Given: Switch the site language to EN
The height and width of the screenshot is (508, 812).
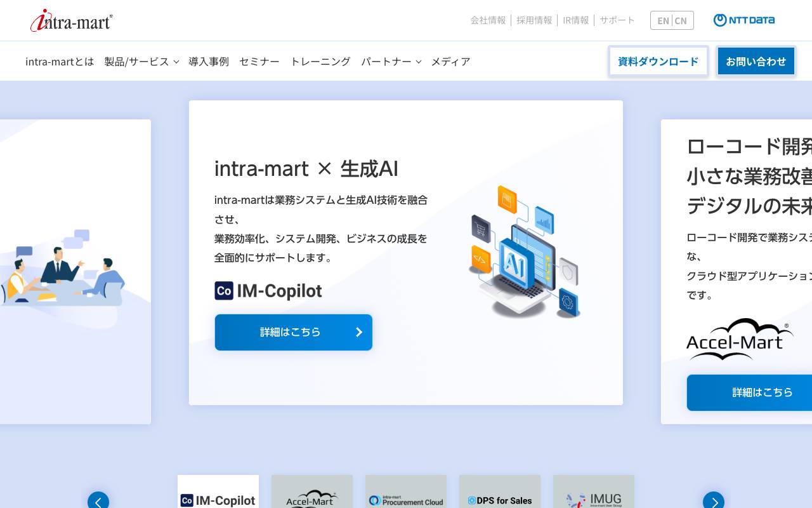Looking at the screenshot, I should pyautogui.click(x=663, y=20).
